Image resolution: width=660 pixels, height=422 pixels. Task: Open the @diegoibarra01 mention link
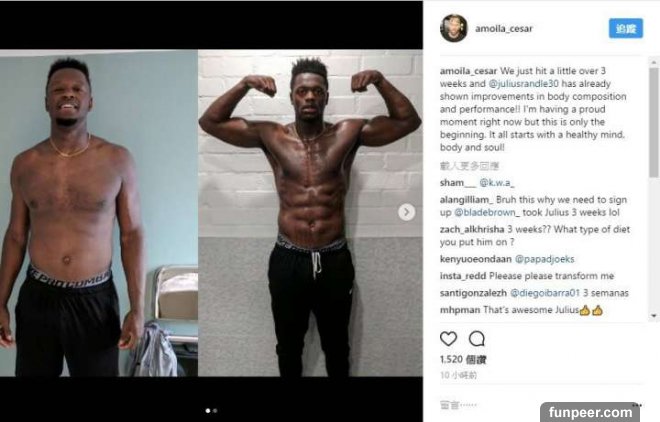(x=545, y=293)
